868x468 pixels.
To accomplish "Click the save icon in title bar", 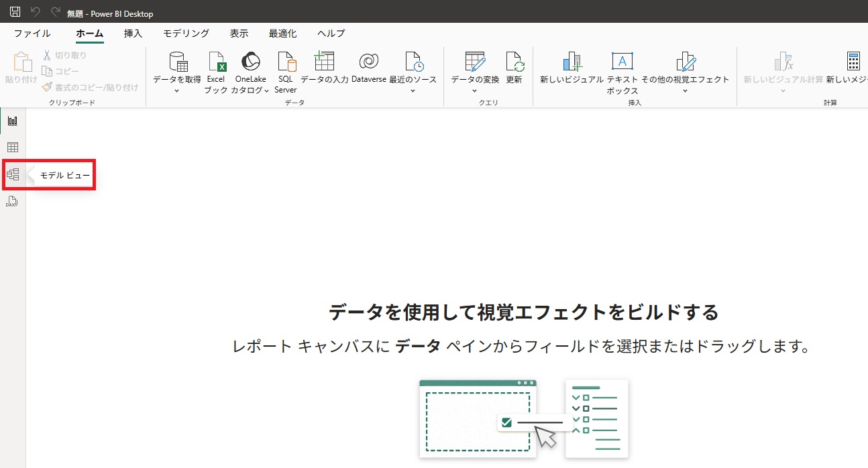I will coord(15,11).
